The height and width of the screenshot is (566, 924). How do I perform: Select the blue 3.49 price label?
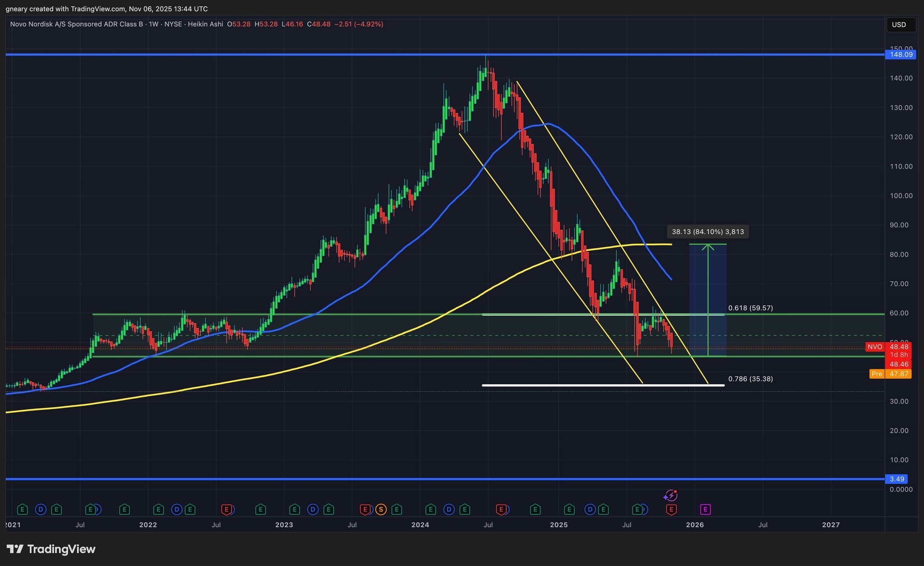pos(896,479)
